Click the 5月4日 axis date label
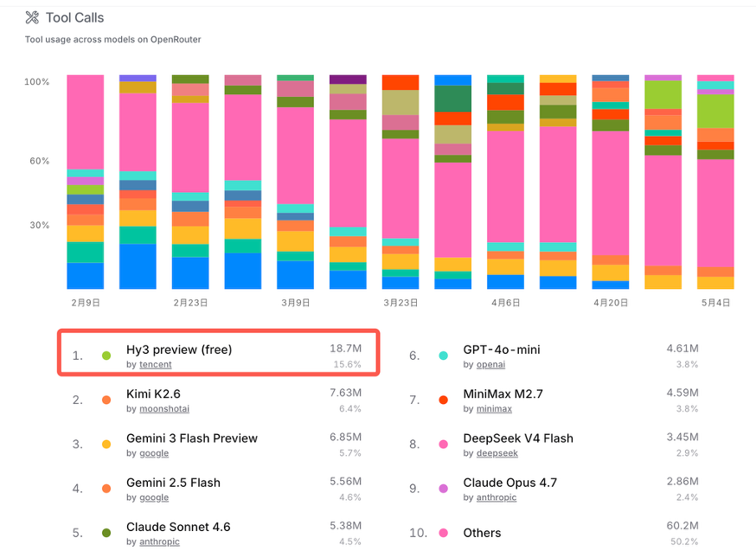The image size is (756, 557). coord(716,303)
